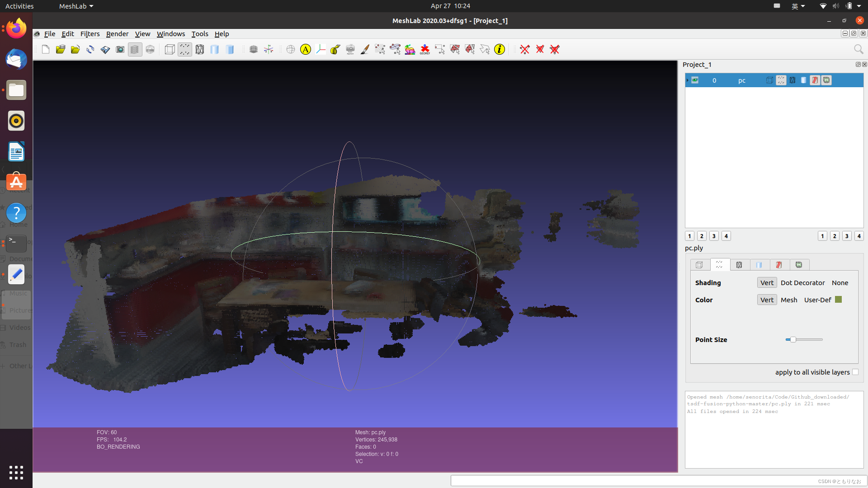The height and width of the screenshot is (488, 868).
Task: Toggle wireframe rendering in toolbar
Action: coord(200,49)
